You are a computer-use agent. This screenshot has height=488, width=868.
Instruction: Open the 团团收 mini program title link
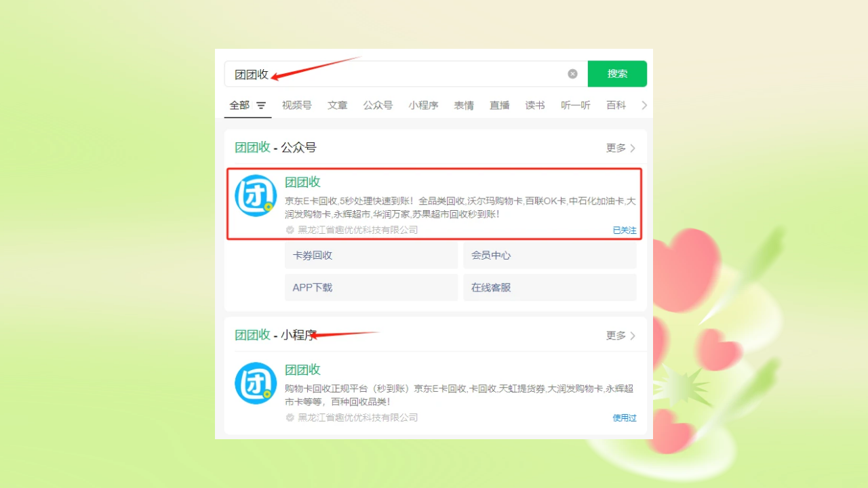pos(302,370)
